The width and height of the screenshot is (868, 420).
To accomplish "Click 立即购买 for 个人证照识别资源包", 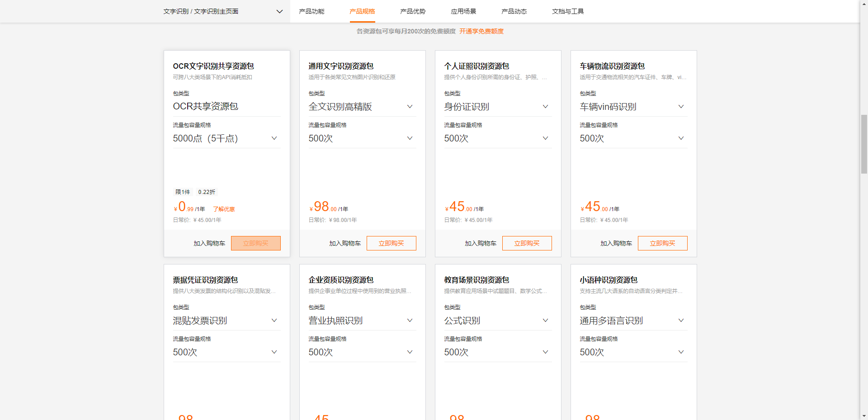I will (x=527, y=243).
